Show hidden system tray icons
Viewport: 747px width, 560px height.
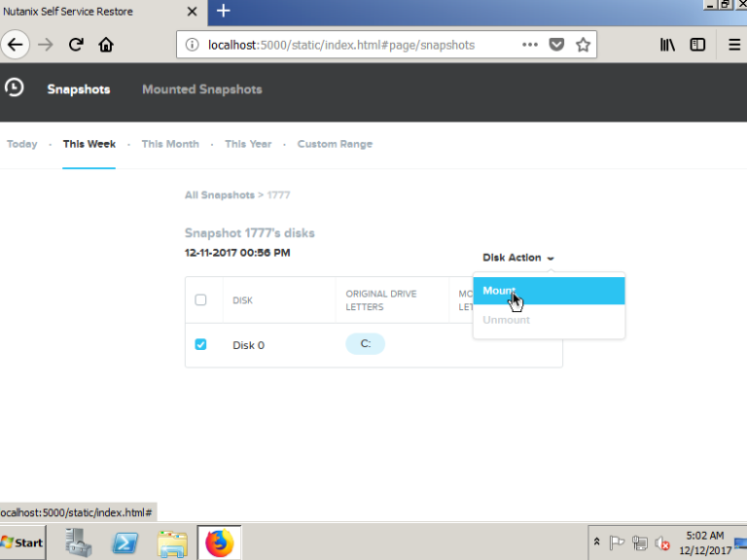pos(596,542)
